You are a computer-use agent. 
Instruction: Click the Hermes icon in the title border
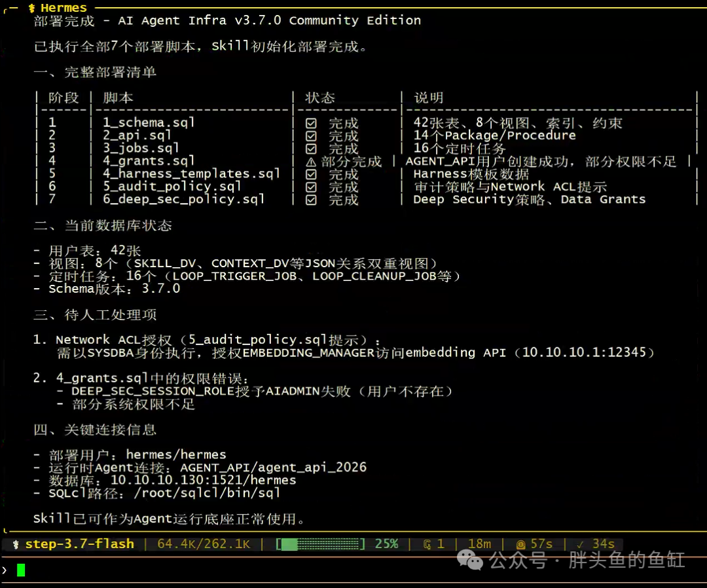pyautogui.click(x=31, y=8)
